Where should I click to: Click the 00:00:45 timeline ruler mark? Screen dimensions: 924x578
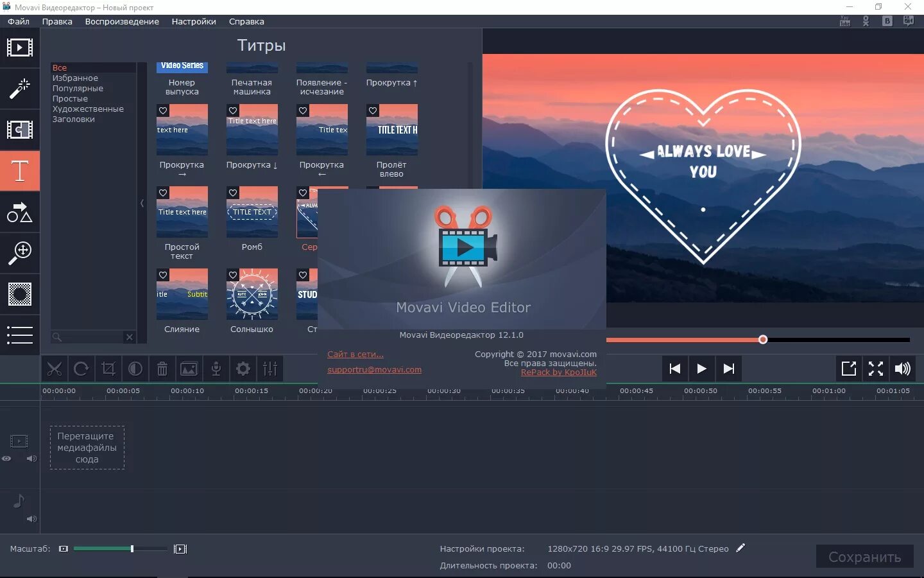click(636, 390)
